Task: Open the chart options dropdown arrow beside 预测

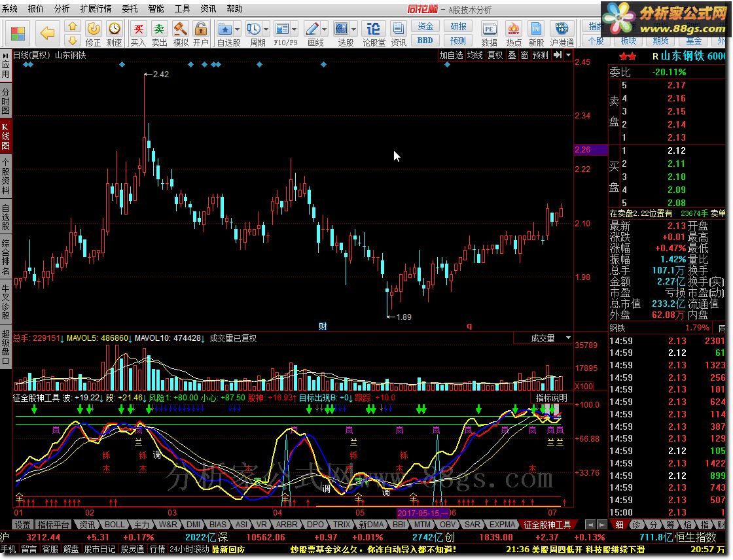Action: [569, 55]
